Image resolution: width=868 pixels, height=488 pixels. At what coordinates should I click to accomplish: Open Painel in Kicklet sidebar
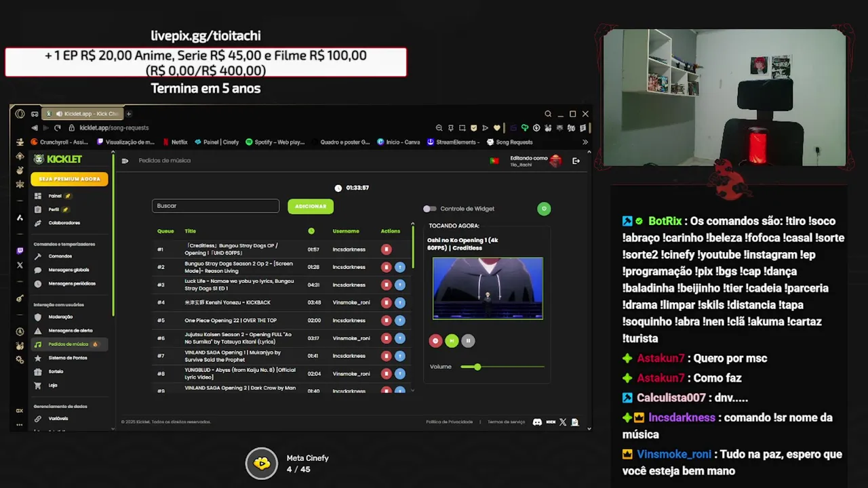click(55, 196)
